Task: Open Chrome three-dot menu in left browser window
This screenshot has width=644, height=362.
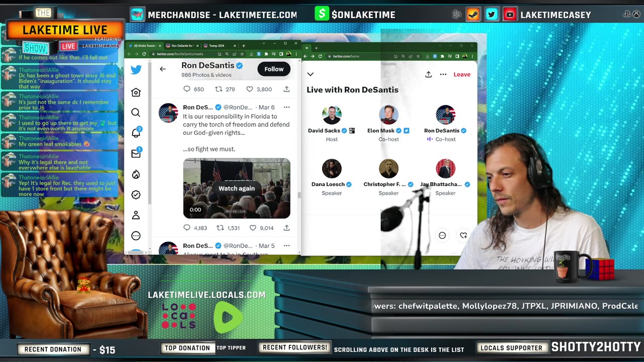Action: pyautogui.click(x=296, y=54)
